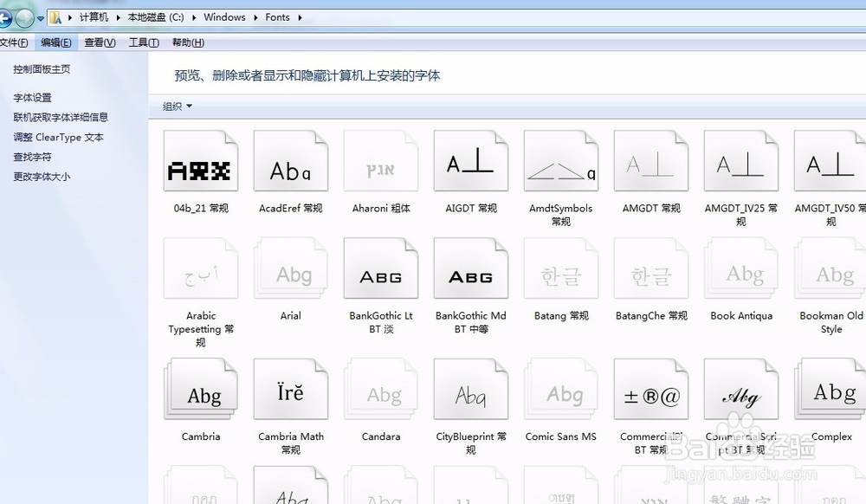Select the BatangChe font icon
Screen dimensions: 866x504
(651, 268)
